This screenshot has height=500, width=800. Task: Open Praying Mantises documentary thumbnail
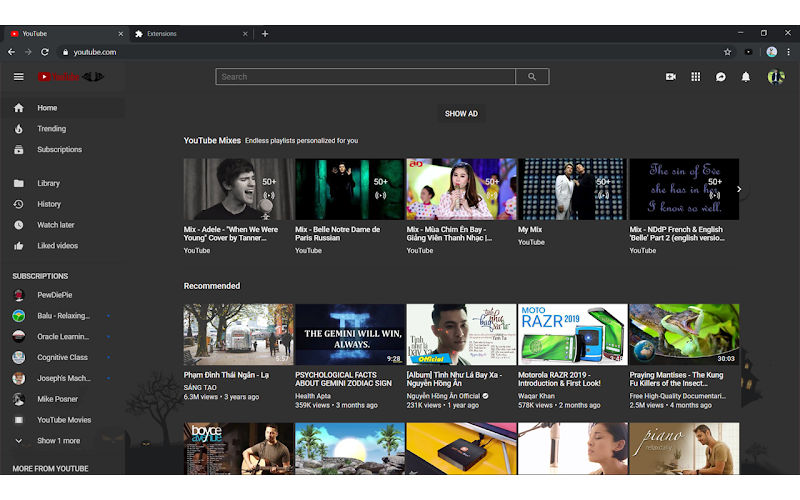tap(684, 335)
